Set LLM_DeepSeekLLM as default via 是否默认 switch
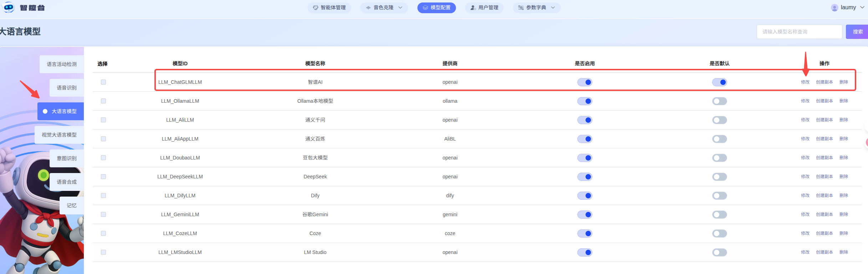 point(719,177)
